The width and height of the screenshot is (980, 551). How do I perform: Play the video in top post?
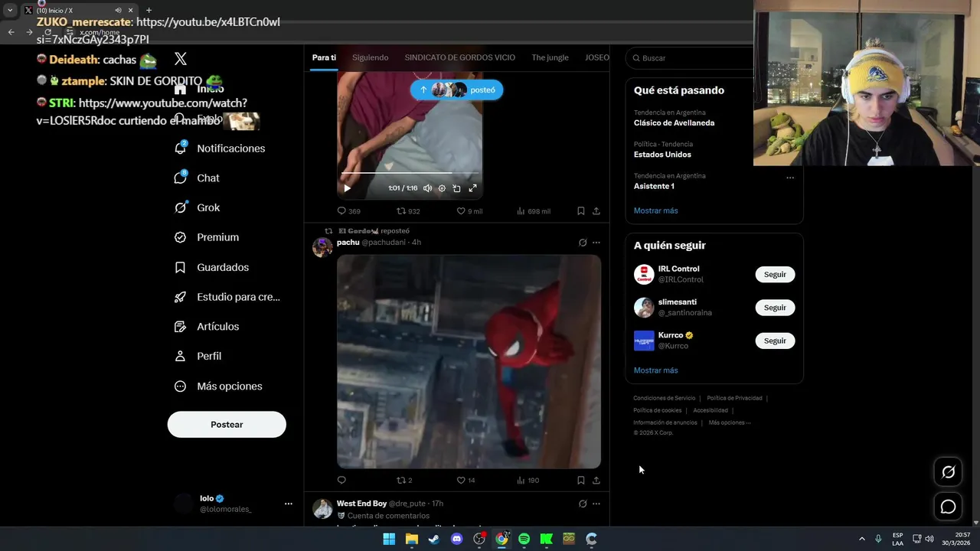point(347,188)
